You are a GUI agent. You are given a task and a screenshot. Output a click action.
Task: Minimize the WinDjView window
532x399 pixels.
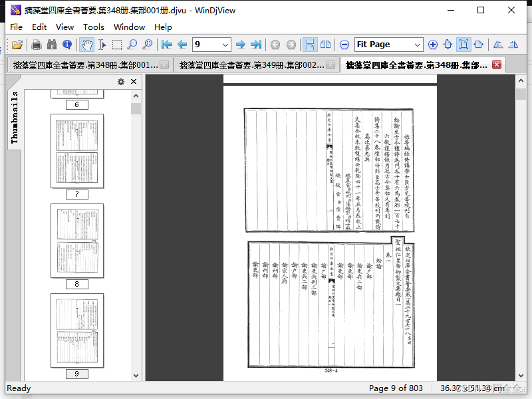451,10
